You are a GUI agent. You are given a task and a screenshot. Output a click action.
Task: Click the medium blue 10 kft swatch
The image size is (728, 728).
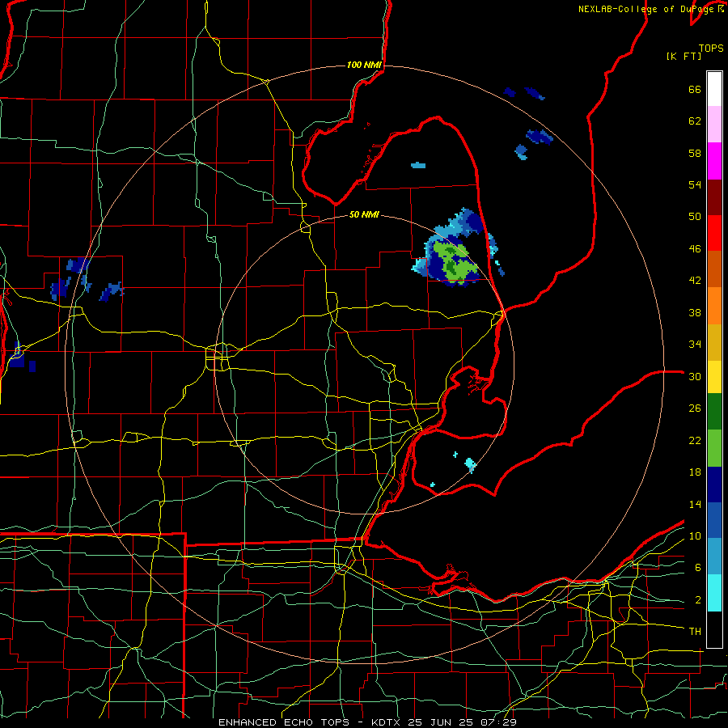click(714, 520)
